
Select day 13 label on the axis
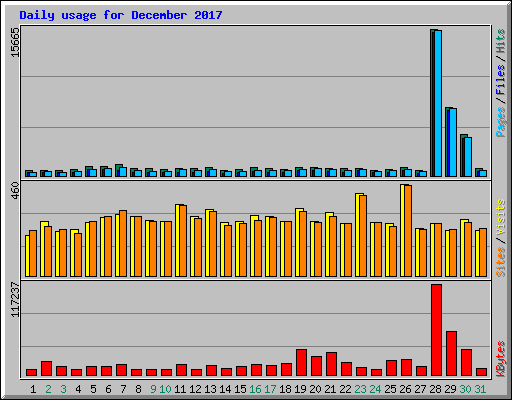(210, 389)
